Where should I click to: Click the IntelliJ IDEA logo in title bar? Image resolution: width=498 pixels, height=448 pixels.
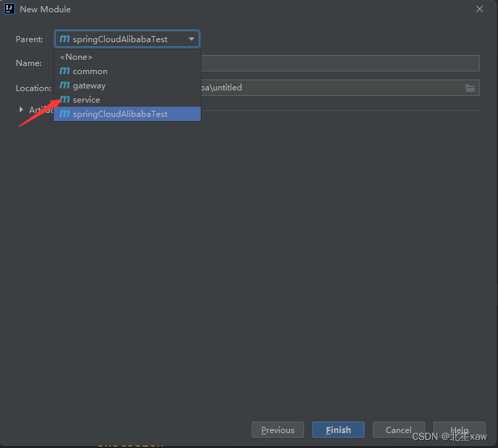tap(10, 9)
